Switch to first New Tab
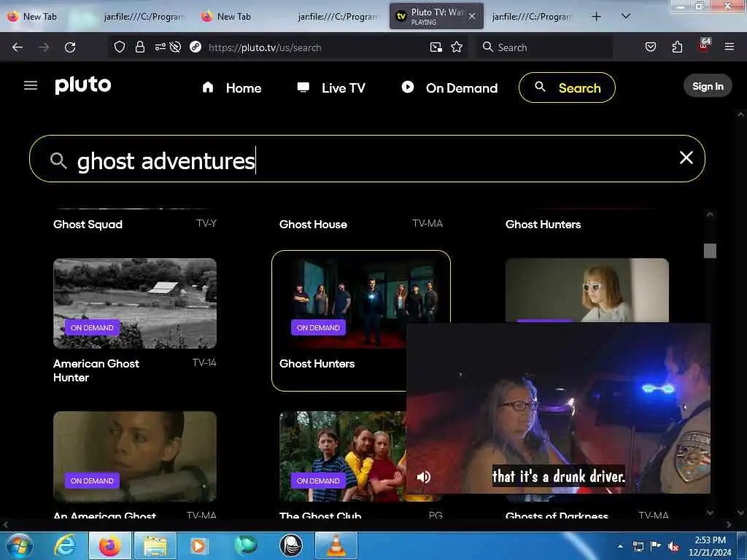The image size is (747, 560). click(x=40, y=17)
